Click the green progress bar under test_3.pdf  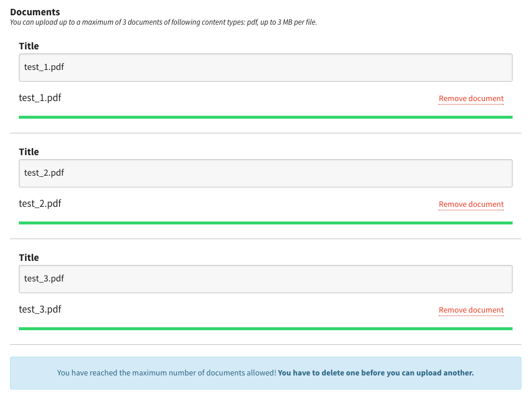[265, 329]
